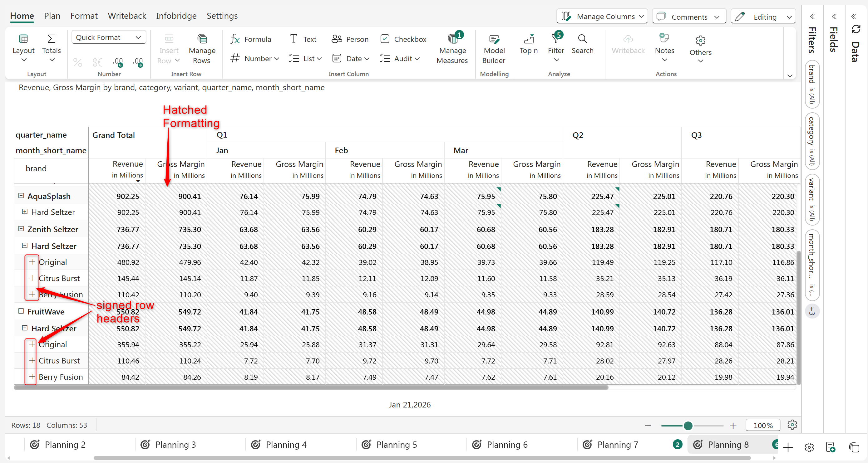868x463 pixels.
Task: Click the Comments button
Action: click(689, 17)
